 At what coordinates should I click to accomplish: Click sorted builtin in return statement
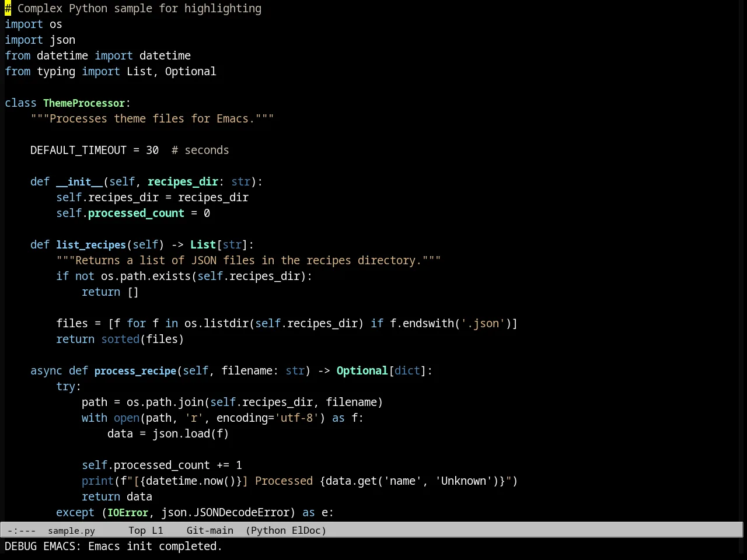(x=120, y=339)
